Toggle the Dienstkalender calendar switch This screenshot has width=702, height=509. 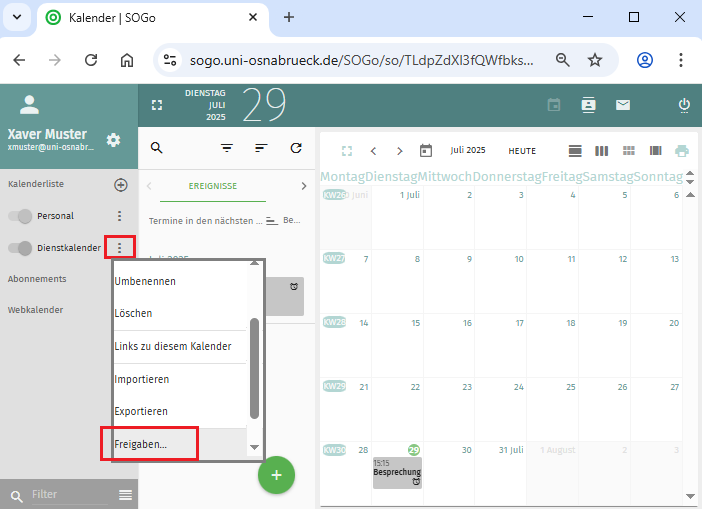pyautogui.click(x=21, y=247)
